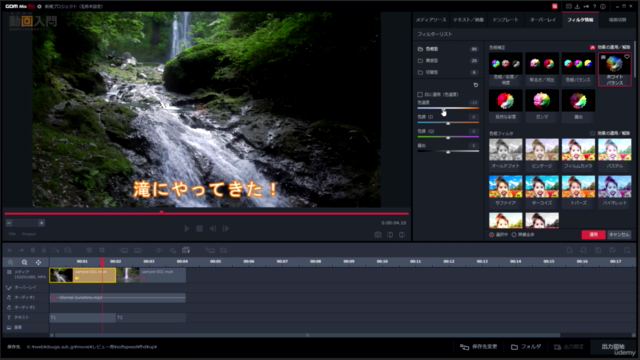Switch to テキスト/画像 tab
Screen dimensions: 640x360
(468, 20)
